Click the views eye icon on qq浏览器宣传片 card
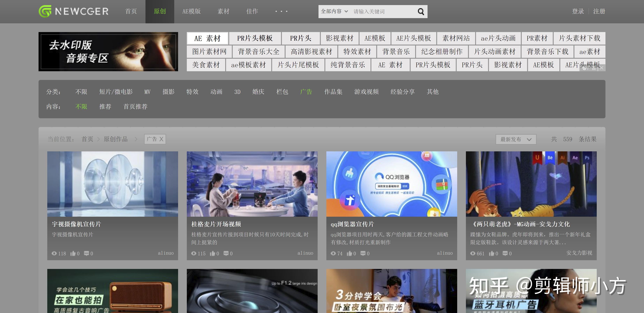644x313 pixels. [x=333, y=253]
